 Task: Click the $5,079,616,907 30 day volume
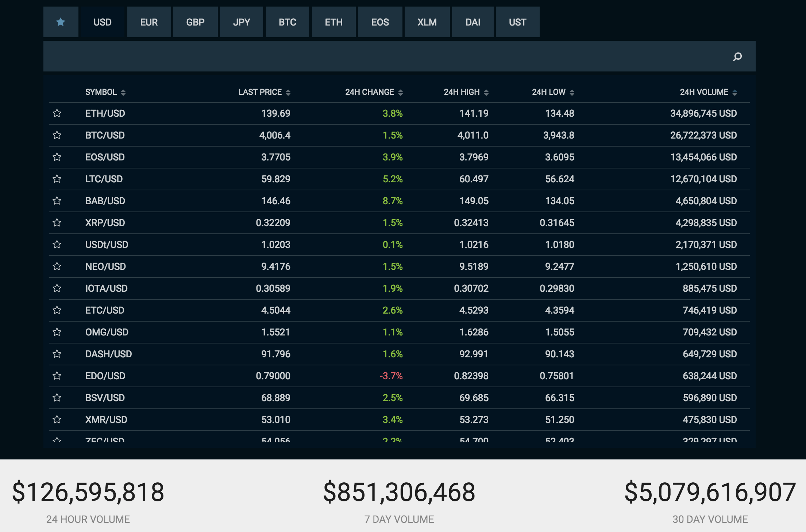coord(710,492)
